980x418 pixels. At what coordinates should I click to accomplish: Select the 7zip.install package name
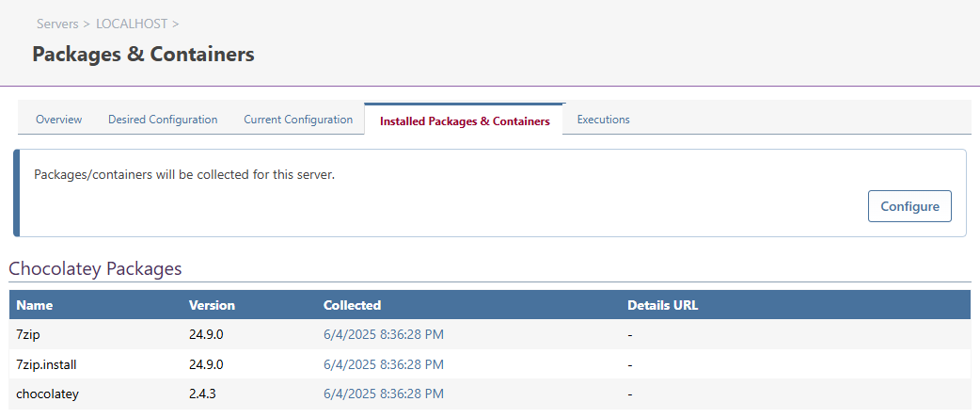(x=46, y=364)
